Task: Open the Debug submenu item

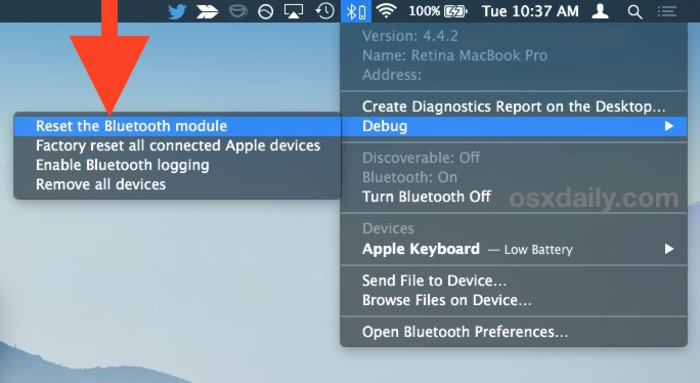Action: point(514,126)
